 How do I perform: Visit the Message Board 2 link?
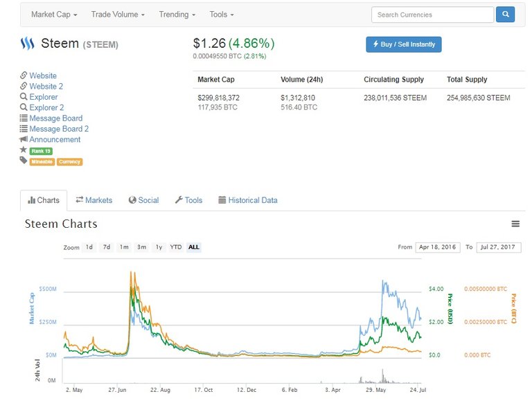tap(59, 129)
